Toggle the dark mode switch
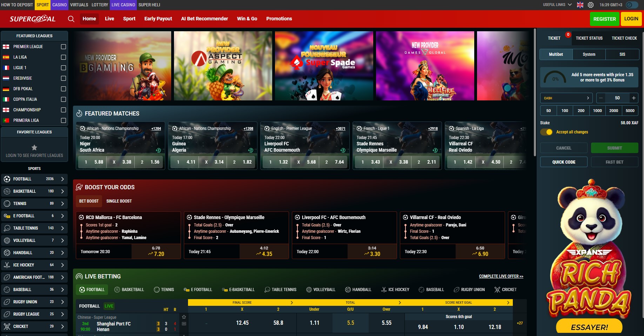Screen dimensions: 644x336 [632, 5]
